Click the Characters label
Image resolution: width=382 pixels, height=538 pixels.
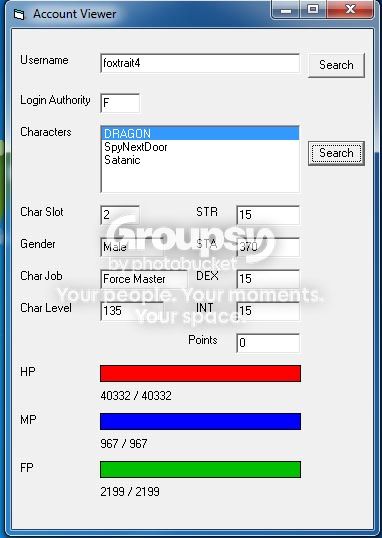[46, 132]
